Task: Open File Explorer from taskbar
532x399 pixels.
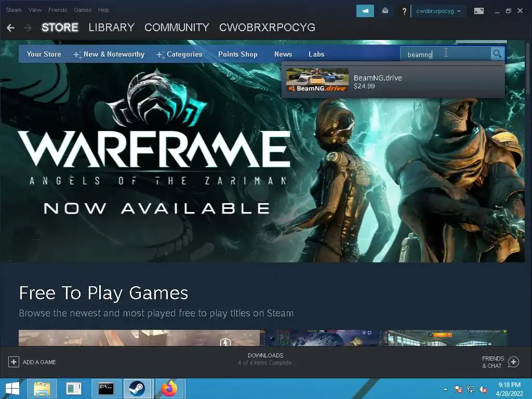Action: pyautogui.click(x=42, y=389)
